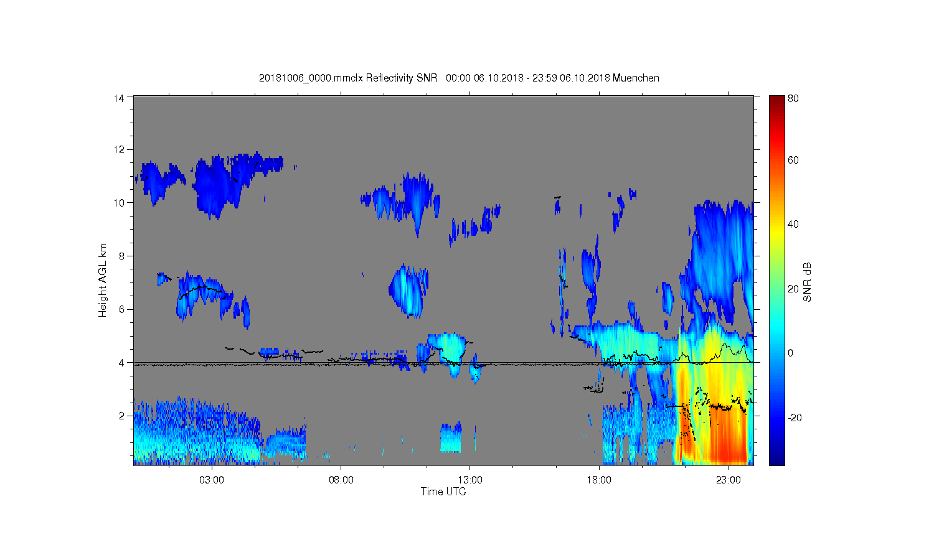Click the '0' colorbar value label
Viewport: 934px width, 560px height.
coord(791,353)
